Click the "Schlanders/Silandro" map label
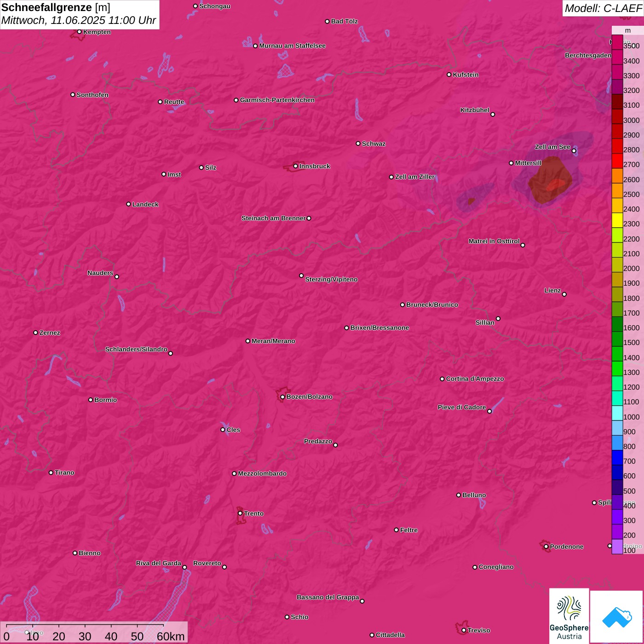644x644 pixels. 136,349
